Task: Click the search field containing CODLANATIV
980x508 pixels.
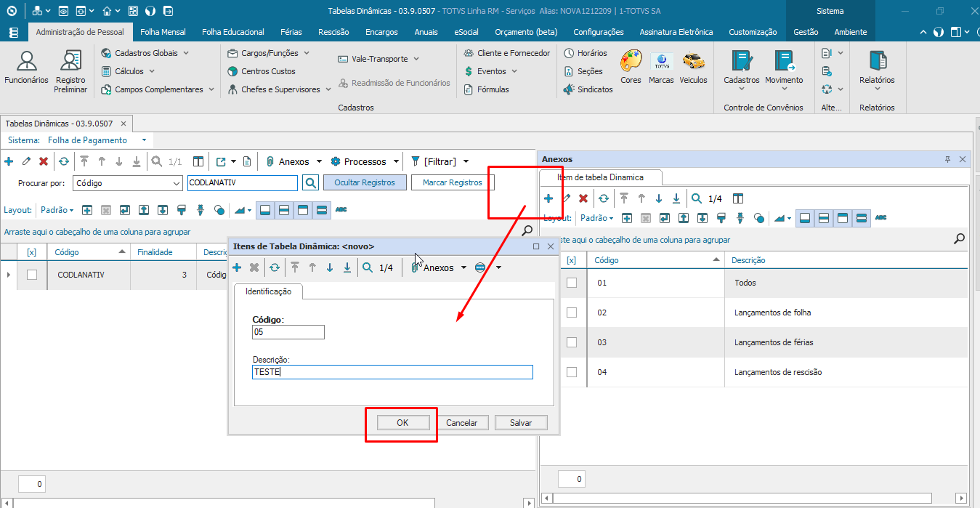Action: point(243,183)
